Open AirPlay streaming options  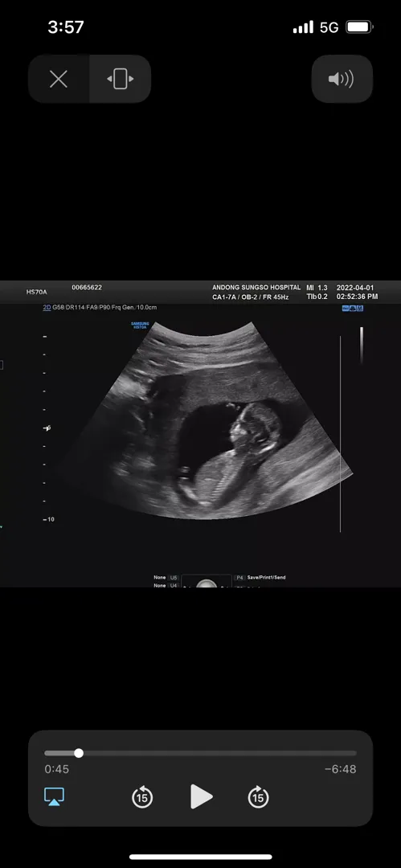(55, 796)
